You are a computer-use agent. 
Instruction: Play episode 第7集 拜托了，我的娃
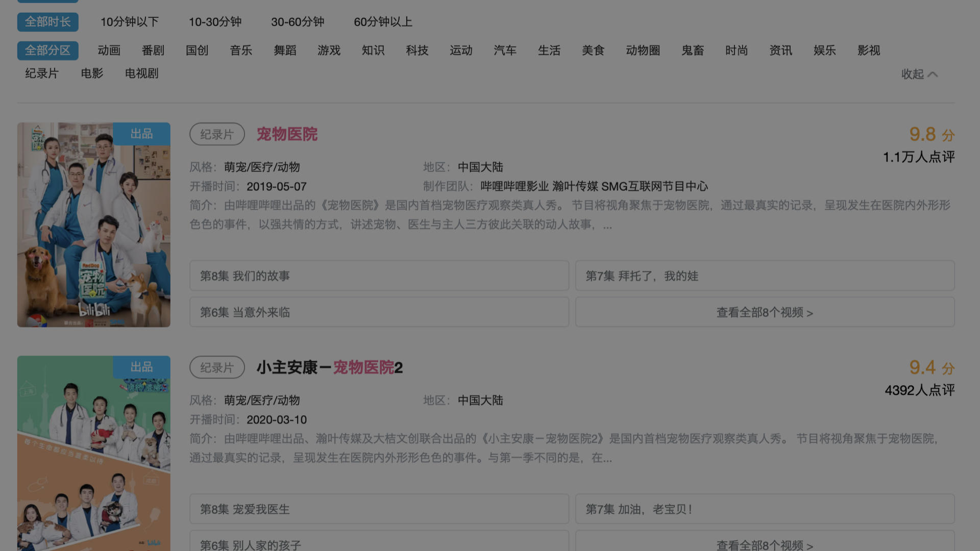pyautogui.click(x=765, y=276)
